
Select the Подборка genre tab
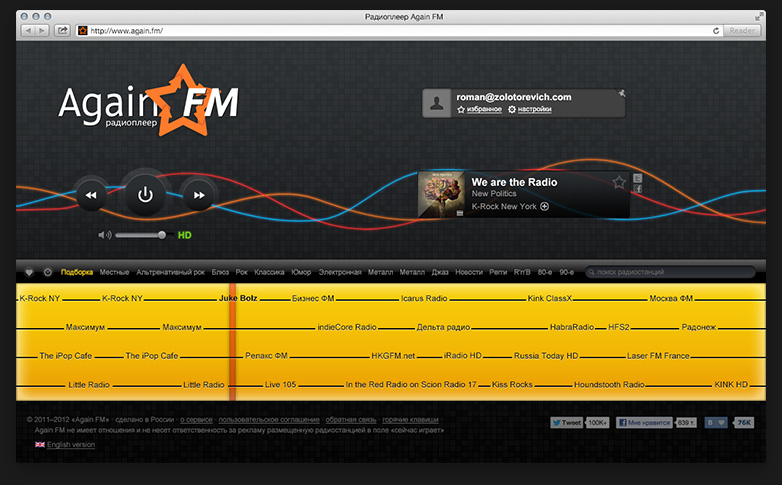coord(77,272)
